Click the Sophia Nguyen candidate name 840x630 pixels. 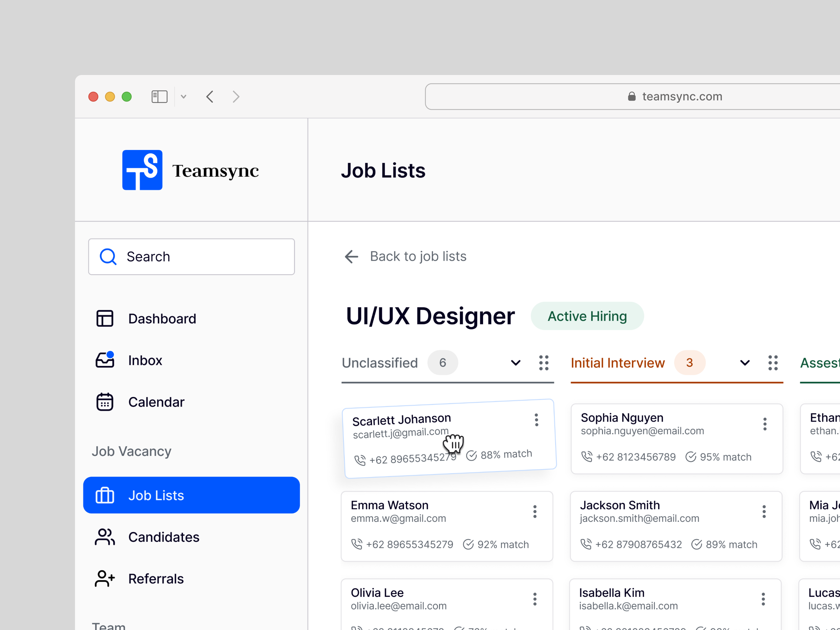(622, 418)
